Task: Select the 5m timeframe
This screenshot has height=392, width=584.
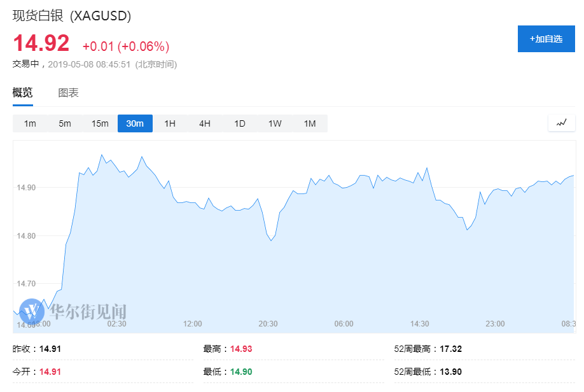Action: coord(64,123)
